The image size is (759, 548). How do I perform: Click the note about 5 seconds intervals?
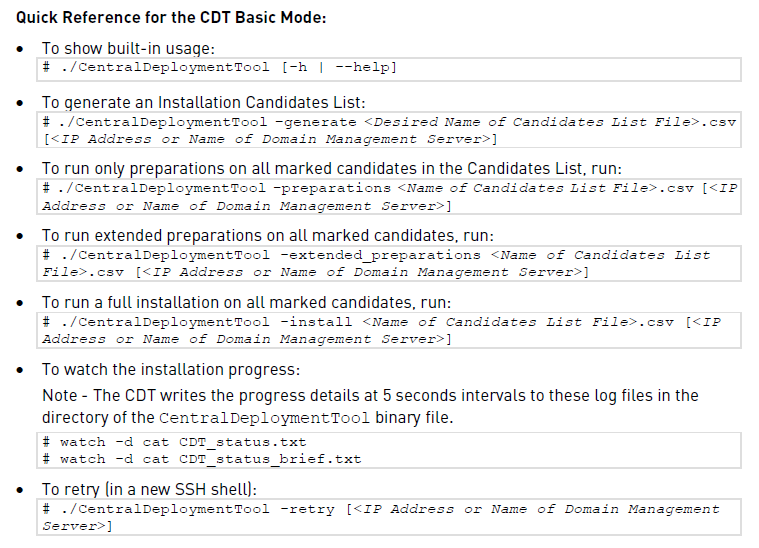pyautogui.click(x=370, y=406)
